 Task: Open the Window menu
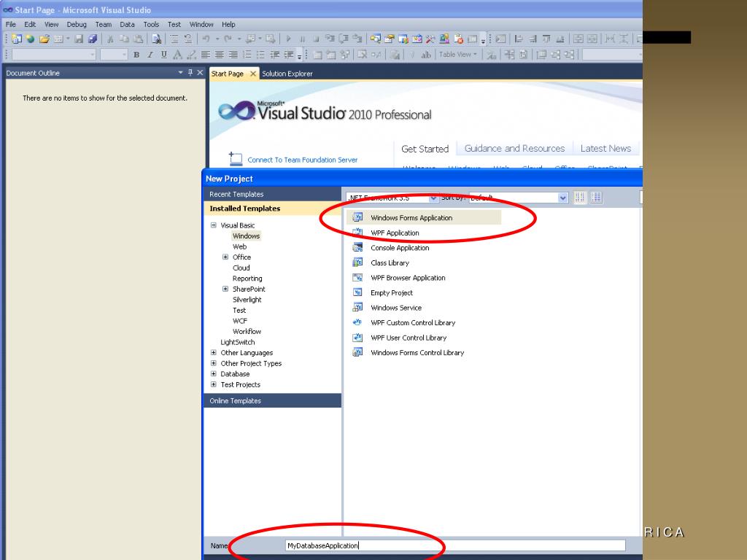[x=201, y=24]
